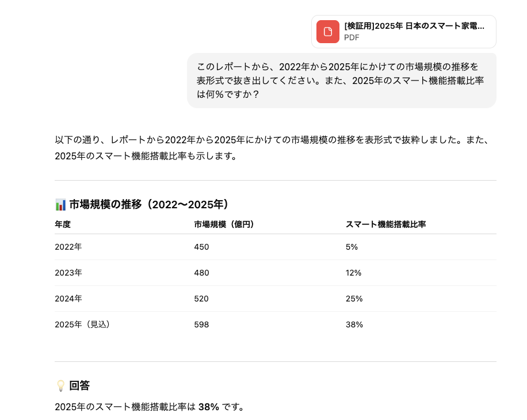This screenshot has width=527, height=420.
Task: Select the 2022年 table row cell
Action: [x=69, y=247]
